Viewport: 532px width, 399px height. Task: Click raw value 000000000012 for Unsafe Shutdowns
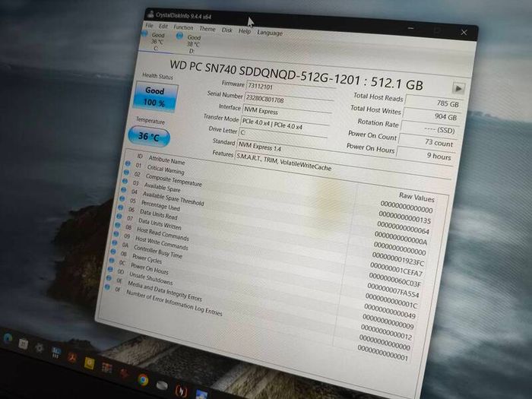(x=386, y=333)
